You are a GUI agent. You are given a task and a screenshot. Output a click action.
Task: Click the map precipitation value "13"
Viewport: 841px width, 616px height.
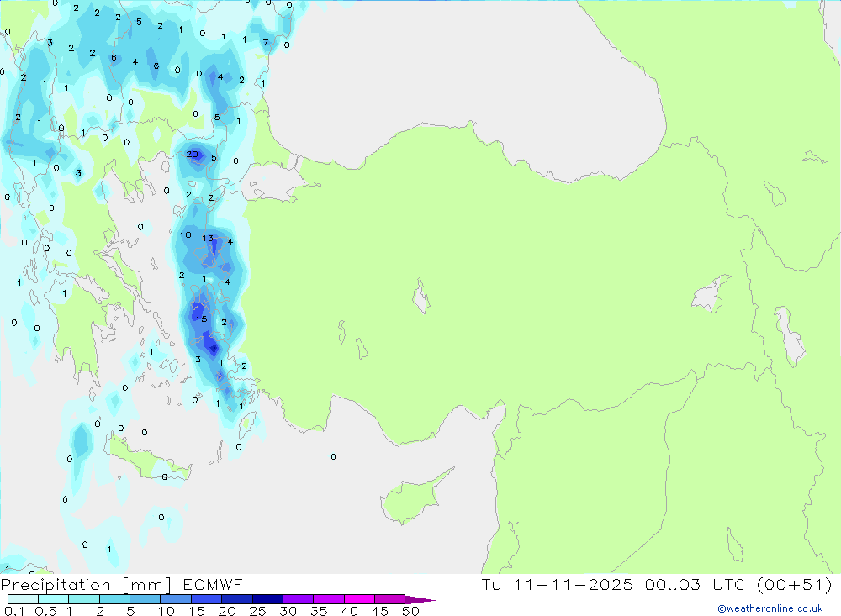(208, 238)
